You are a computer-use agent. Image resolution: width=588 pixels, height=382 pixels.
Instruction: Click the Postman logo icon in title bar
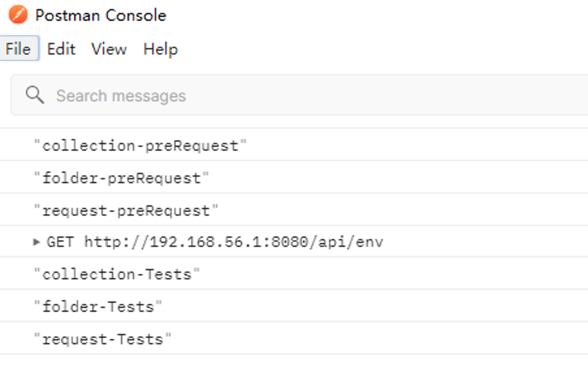pyautogui.click(x=18, y=14)
